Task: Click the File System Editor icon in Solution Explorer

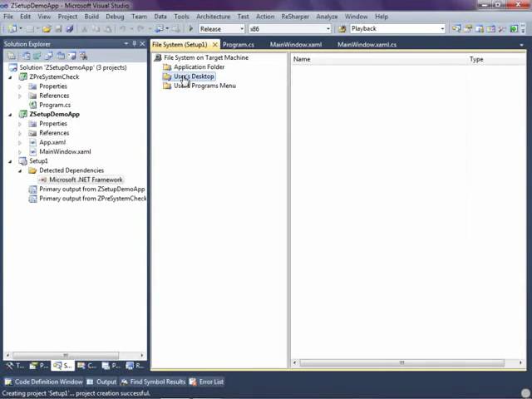Action: [x=26, y=56]
